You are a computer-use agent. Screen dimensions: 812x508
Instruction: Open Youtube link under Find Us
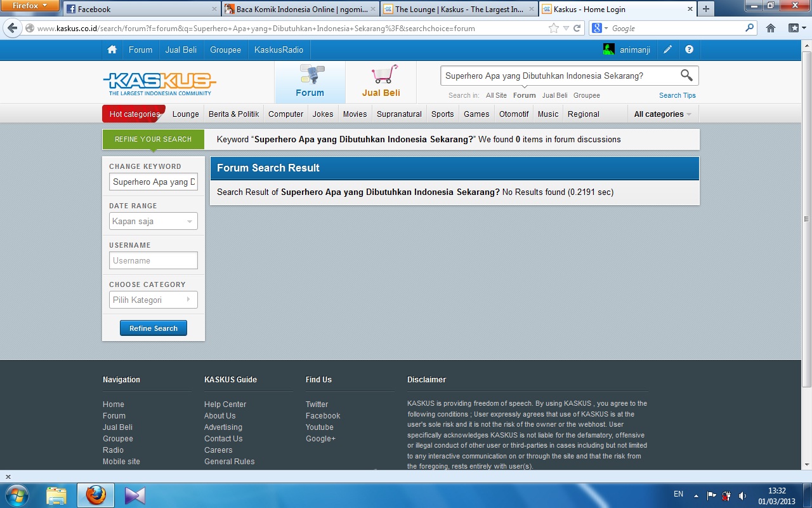coord(319,427)
